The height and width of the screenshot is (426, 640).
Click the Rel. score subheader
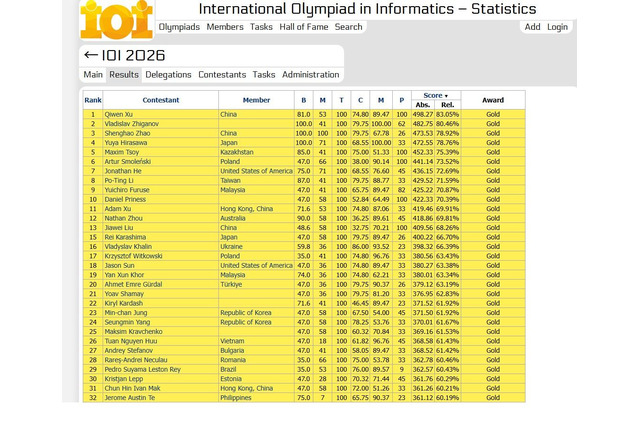[448, 105]
